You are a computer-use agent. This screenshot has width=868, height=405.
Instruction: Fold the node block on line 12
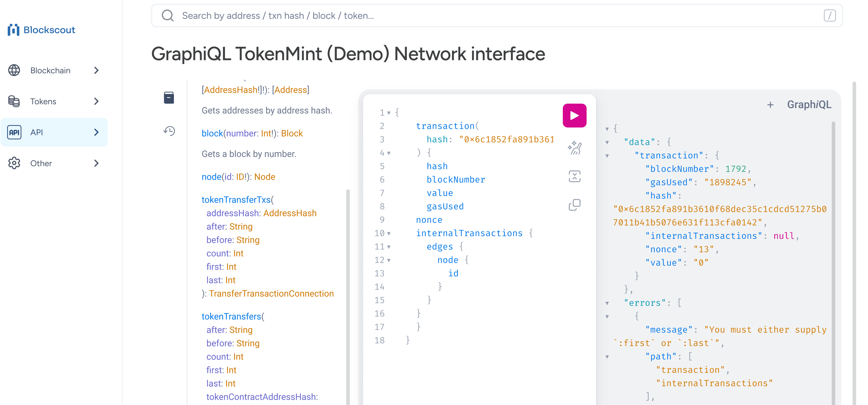389,260
